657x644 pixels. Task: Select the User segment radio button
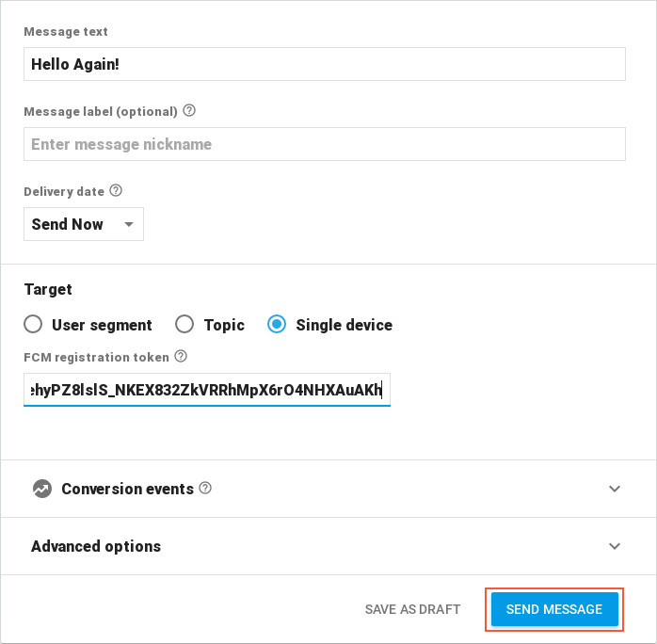(x=33, y=325)
